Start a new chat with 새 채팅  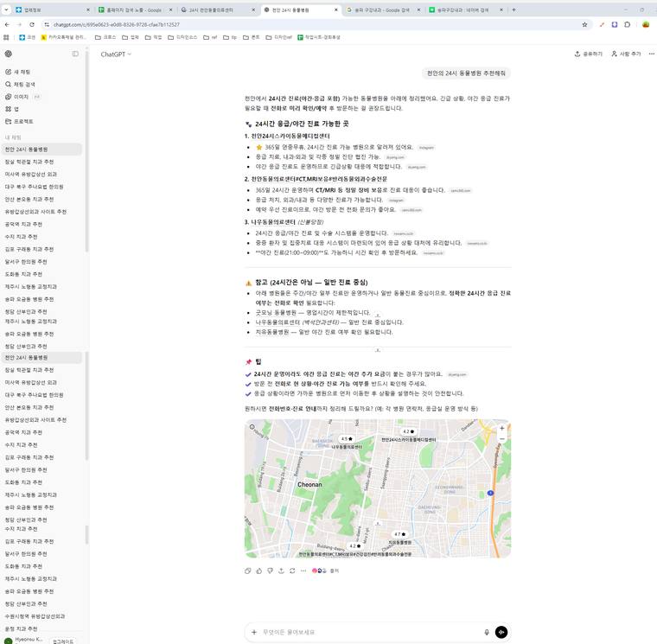pyautogui.click(x=17, y=72)
